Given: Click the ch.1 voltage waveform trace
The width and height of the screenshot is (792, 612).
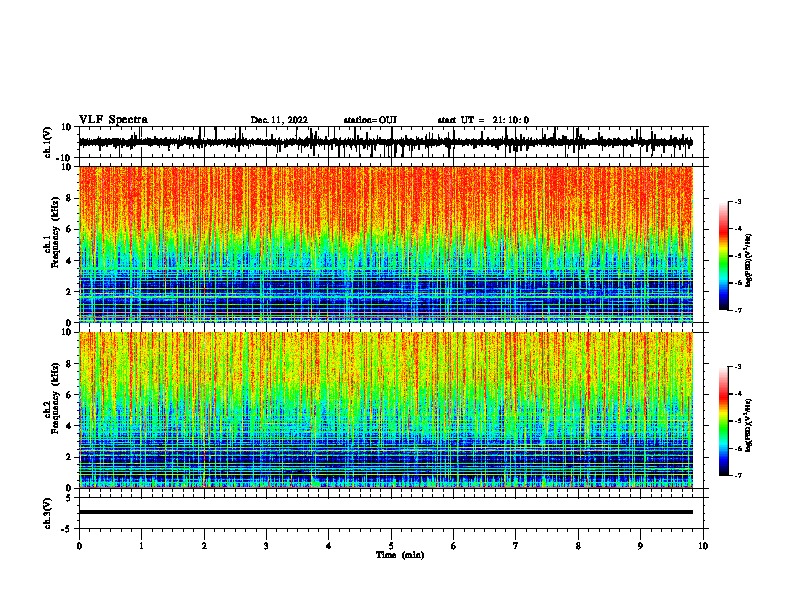Looking at the screenshot, I should pyautogui.click(x=385, y=142).
